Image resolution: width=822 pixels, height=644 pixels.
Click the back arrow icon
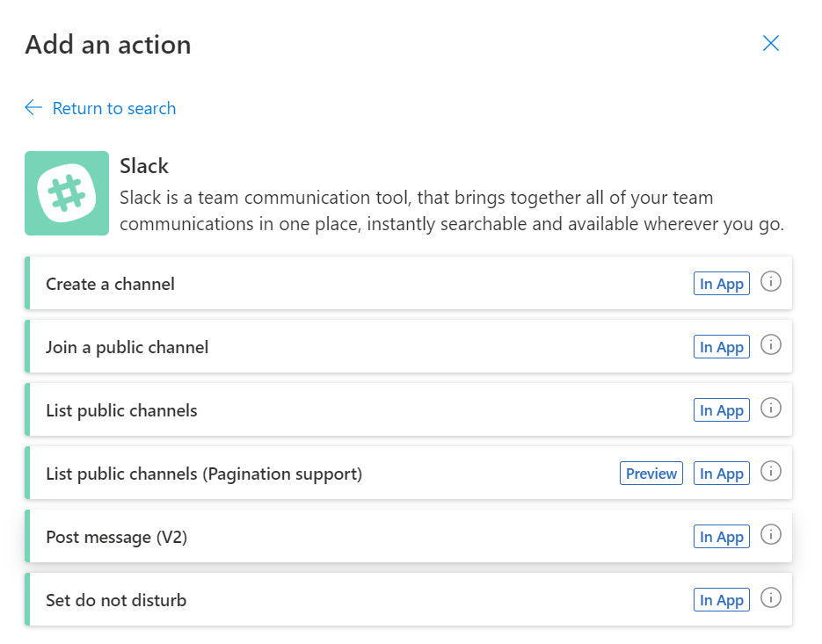(x=33, y=107)
